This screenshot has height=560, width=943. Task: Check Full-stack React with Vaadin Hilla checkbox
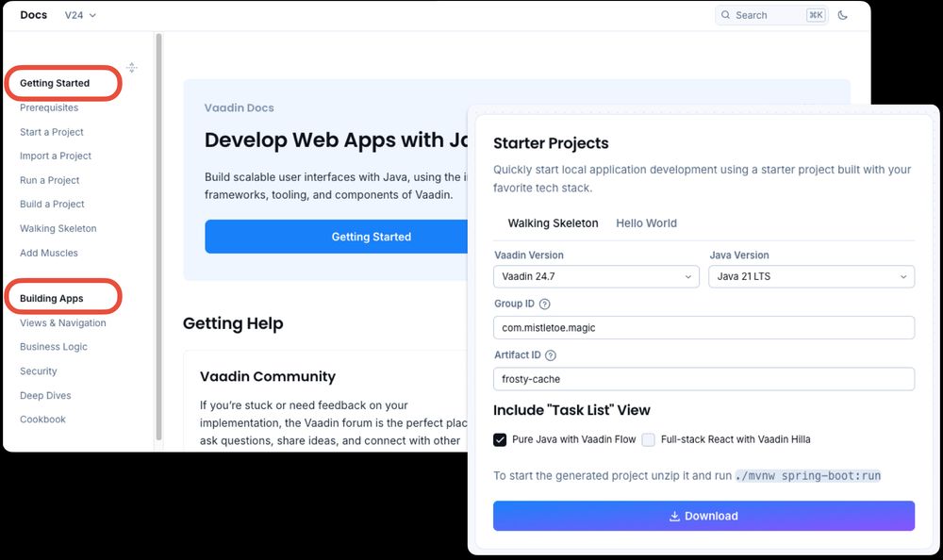coord(649,439)
